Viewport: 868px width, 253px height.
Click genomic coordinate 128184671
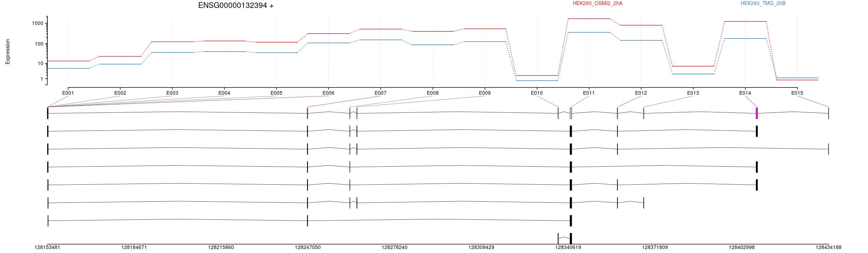[134, 248]
